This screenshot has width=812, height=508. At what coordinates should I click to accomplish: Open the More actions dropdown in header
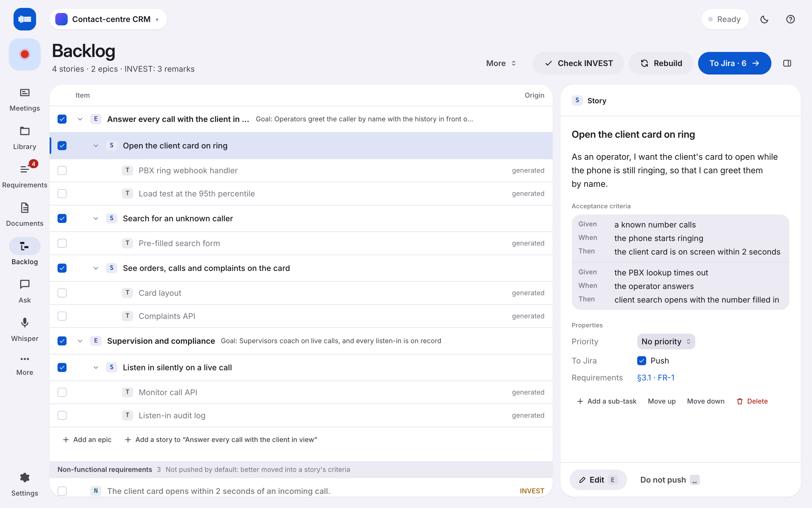pyautogui.click(x=501, y=63)
